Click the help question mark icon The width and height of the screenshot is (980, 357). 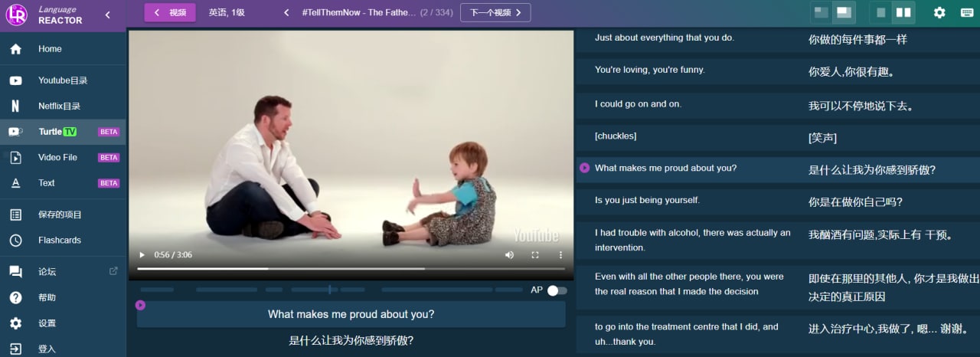15,297
